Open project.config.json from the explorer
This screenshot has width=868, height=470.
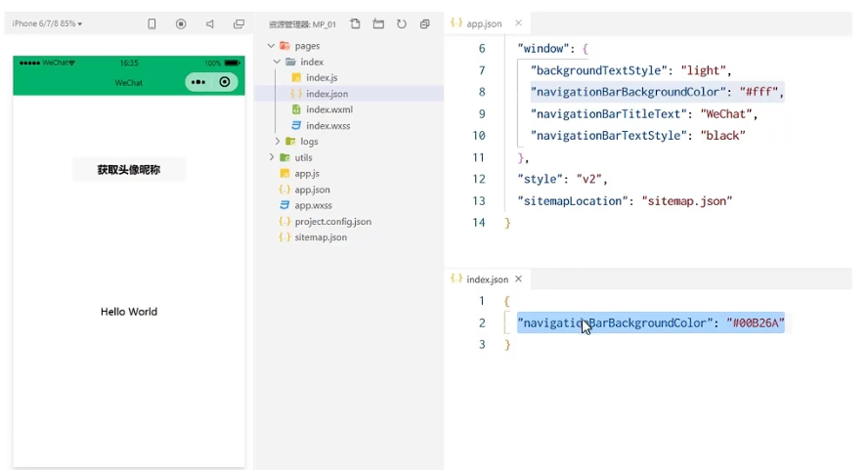pyautogui.click(x=332, y=221)
